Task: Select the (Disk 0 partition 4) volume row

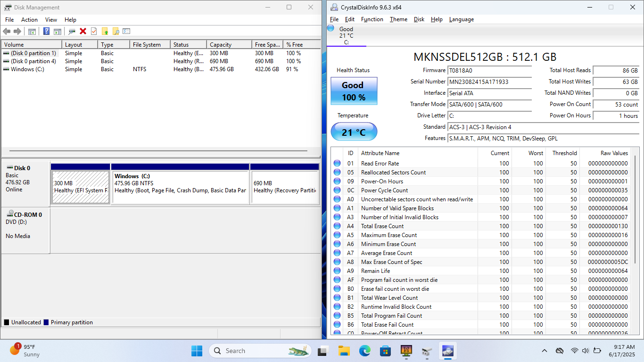Action: tap(160, 61)
